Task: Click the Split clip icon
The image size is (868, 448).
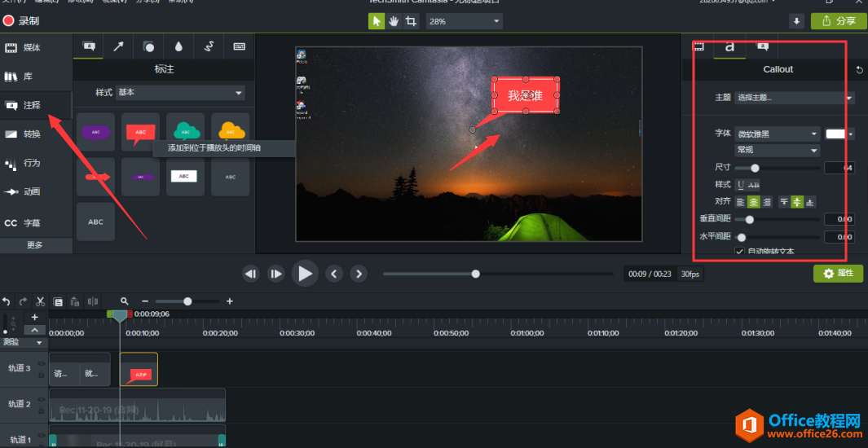Action: [x=92, y=301]
